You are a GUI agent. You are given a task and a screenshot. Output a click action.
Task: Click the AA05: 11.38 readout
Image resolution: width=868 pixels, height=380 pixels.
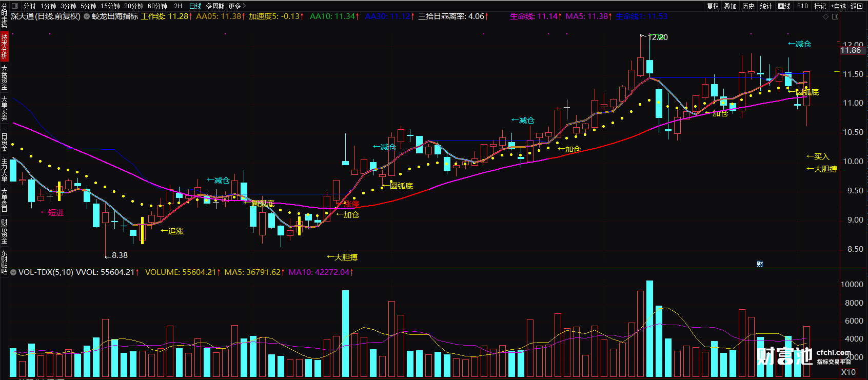(x=221, y=16)
